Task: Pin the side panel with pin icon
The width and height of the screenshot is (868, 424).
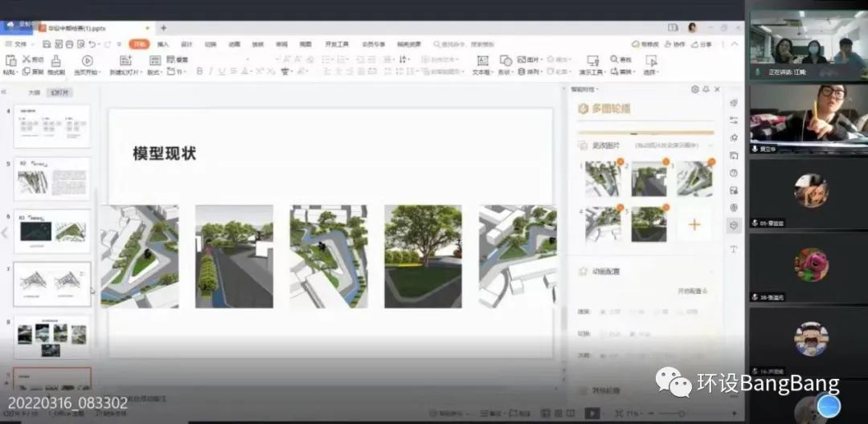Action: tap(706, 89)
